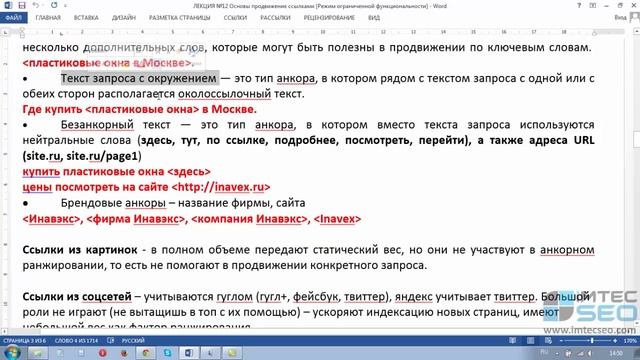This screenshot has width=640, height=360.
Task: Click the zoom slider handle
Action: click(x=592, y=340)
